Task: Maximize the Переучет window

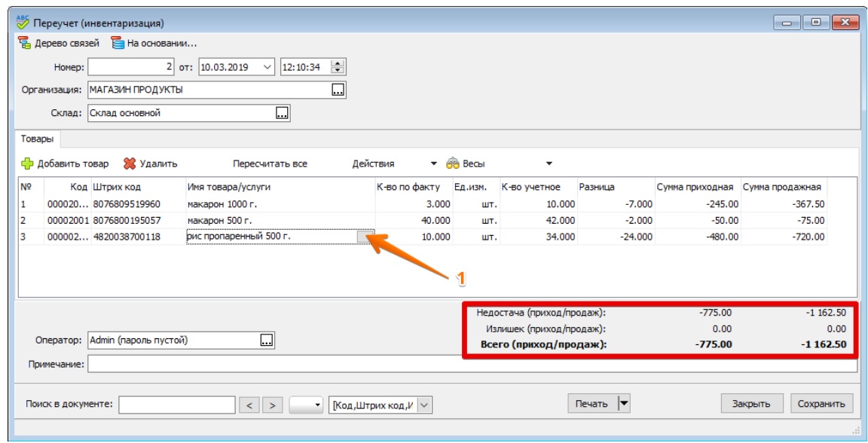Action: click(x=816, y=23)
